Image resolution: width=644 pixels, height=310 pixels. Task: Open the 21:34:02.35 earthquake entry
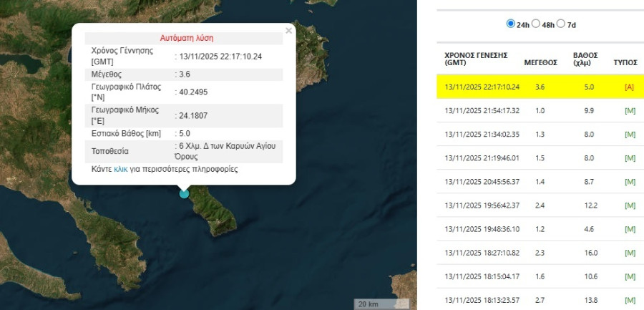coord(482,134)
